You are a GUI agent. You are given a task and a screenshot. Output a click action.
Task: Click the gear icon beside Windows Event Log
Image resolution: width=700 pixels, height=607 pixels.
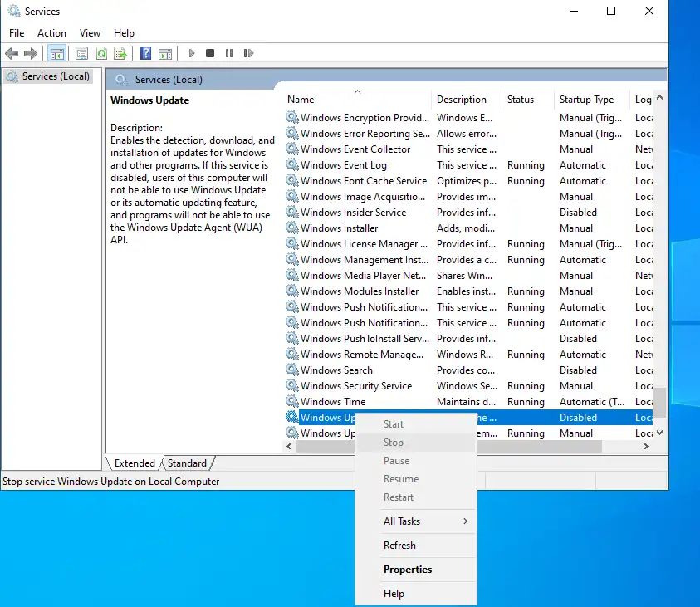coord(292,165)
